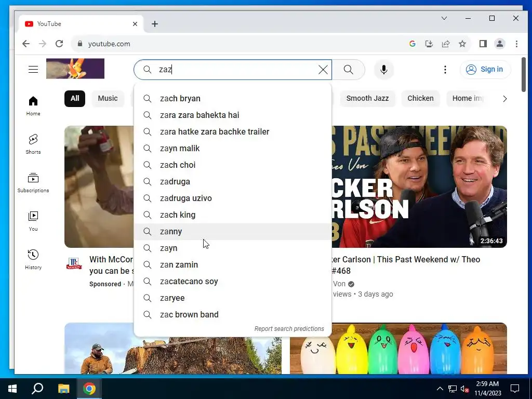
Task: Click the Sign in button
Action: pyautogui.click(x=485, y=69)
